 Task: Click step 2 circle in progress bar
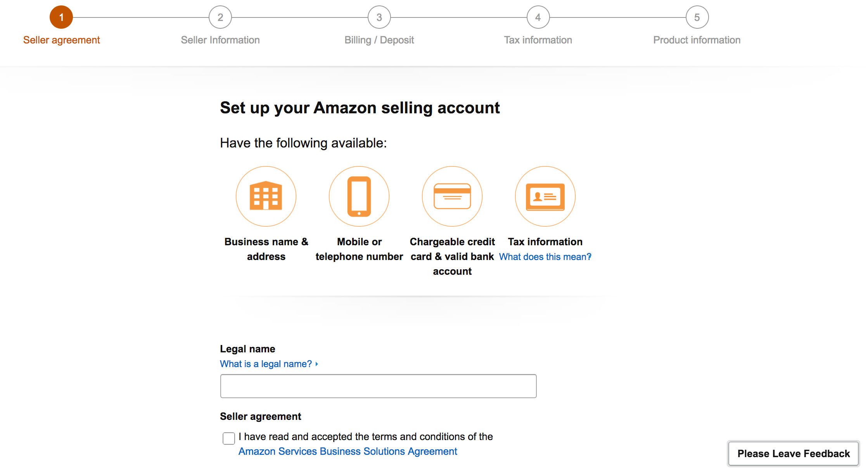click(x=220, y=17)
